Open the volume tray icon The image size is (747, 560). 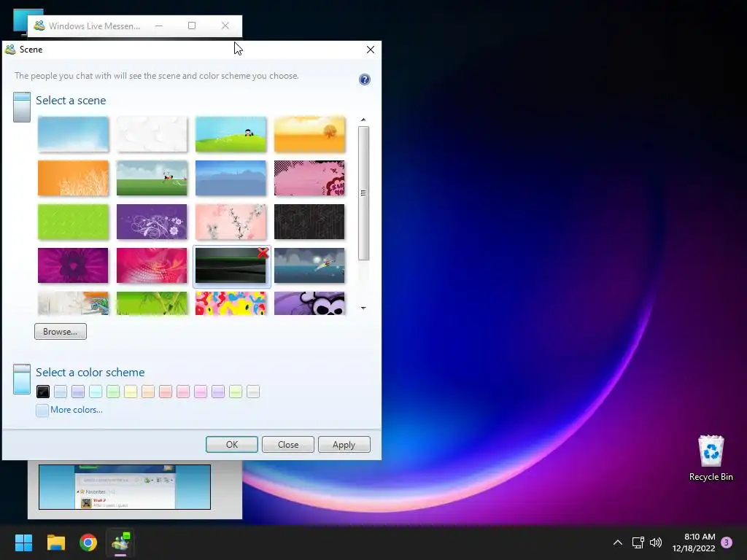coord(656,542)
